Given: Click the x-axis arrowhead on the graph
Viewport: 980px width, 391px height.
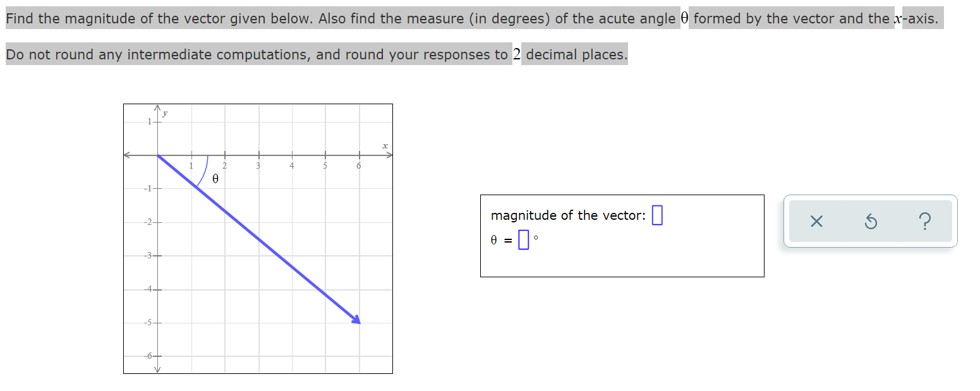Looking at the screenshot, I should tap(390, 153).
